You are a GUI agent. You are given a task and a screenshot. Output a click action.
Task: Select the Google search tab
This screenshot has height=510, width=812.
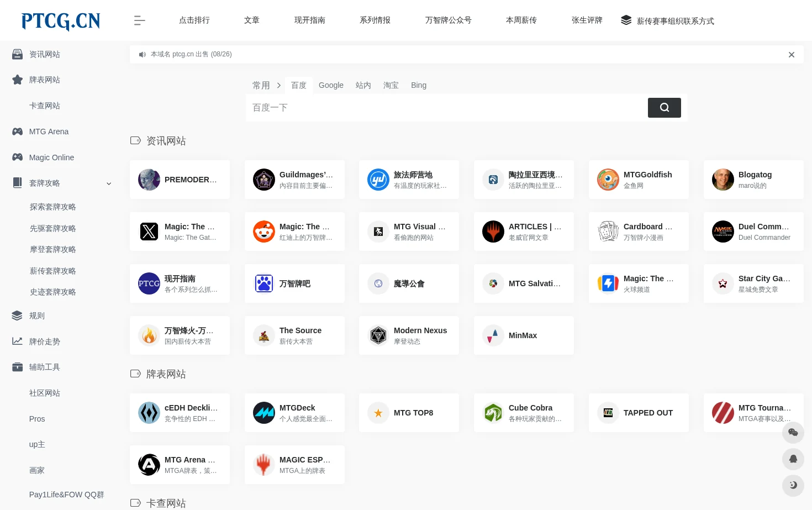pos(331,85)
